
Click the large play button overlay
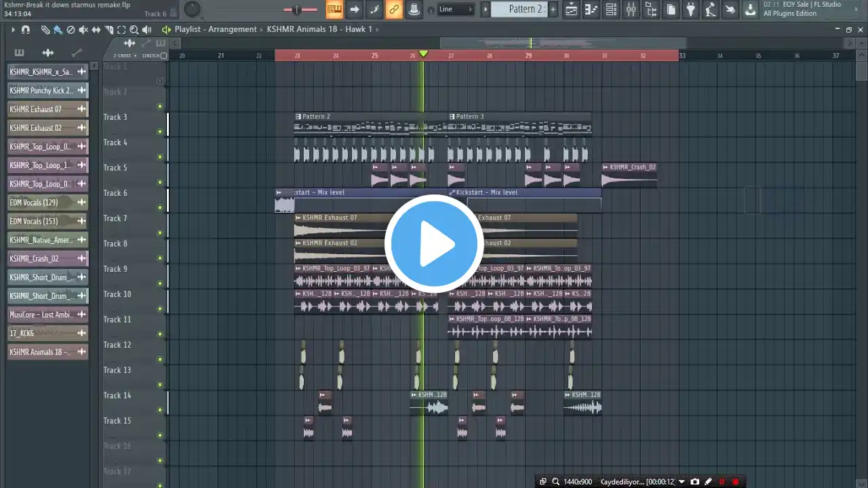(434, 244)
